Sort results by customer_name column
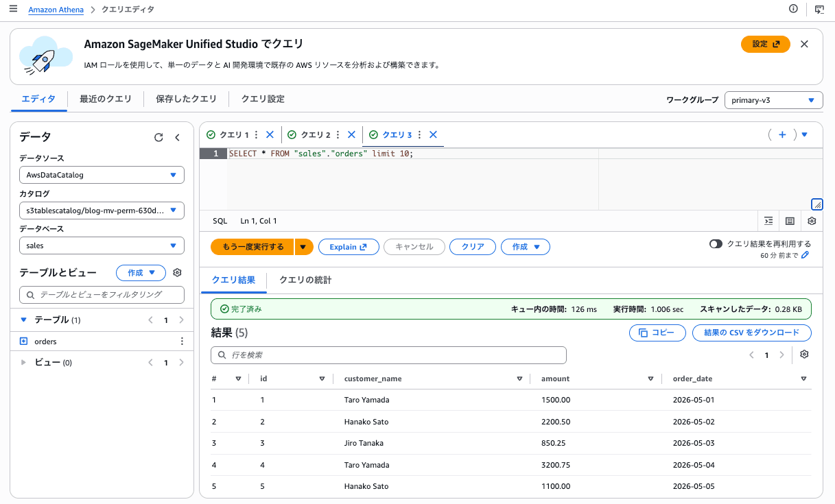This screenshot has width=835, height=504. [x=519, y=379]
